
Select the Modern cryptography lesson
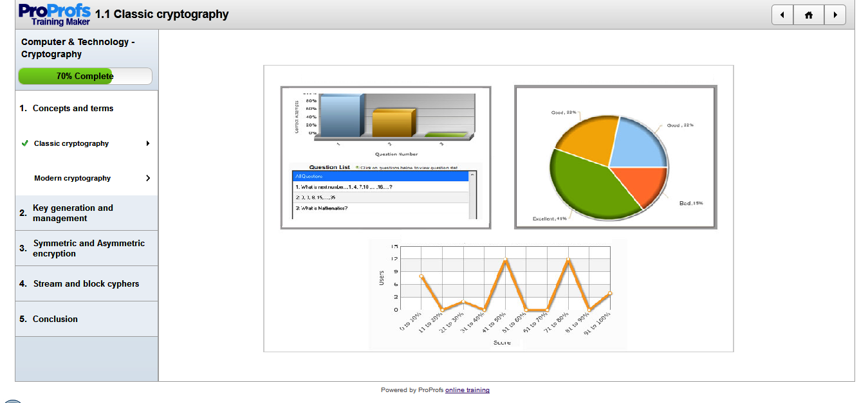pyautogui.click(x=72, y=178)
